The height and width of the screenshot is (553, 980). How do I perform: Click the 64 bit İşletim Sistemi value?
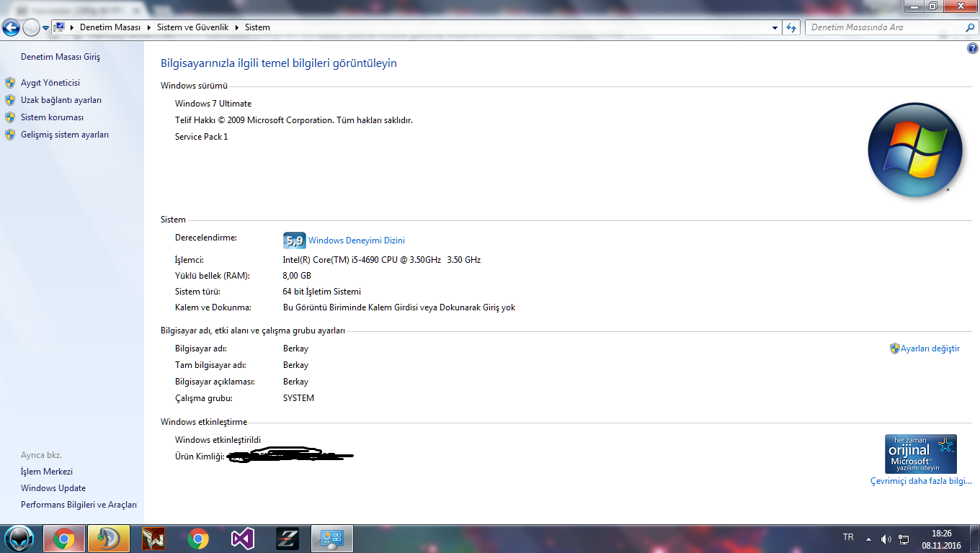(x=322, y=292)
